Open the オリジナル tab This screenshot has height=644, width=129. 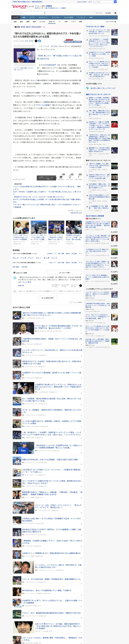point(56,17)
